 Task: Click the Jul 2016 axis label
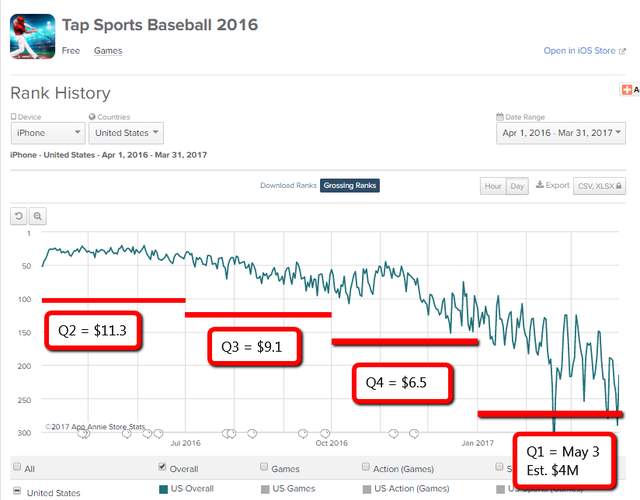[185, 443]
